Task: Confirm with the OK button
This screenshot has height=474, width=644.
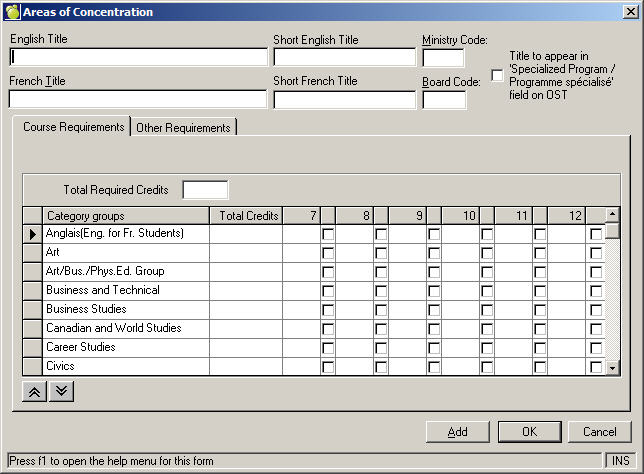Action: pyautogui.click(x=528, y=432)
